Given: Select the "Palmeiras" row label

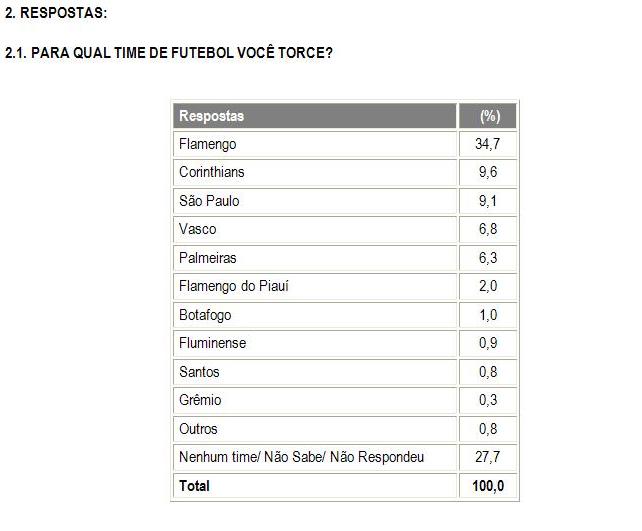Looking at the screenshot, I should [207, 258].
